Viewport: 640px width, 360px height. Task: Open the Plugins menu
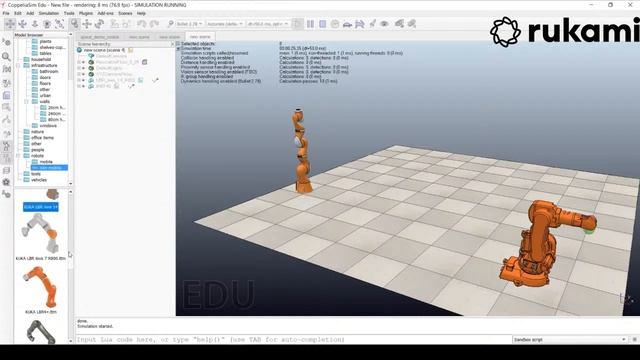click(x=86, y=13)
